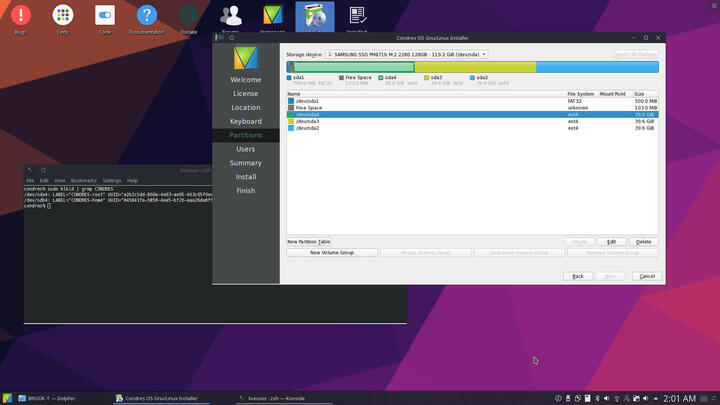Click the File System column header

click(580, 94)
